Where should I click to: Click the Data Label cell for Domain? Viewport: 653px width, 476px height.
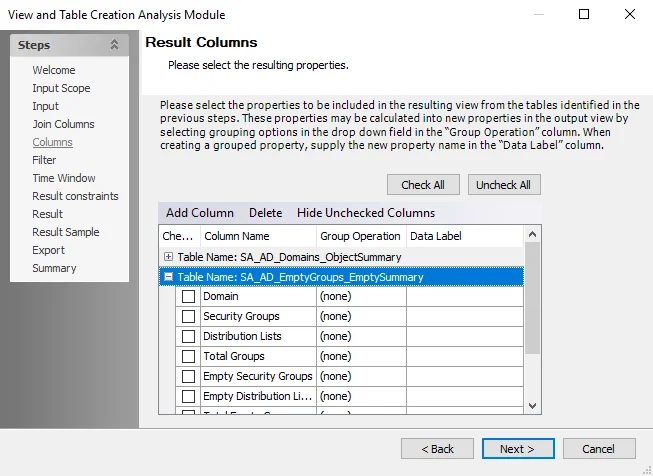(x=465, y=297)
